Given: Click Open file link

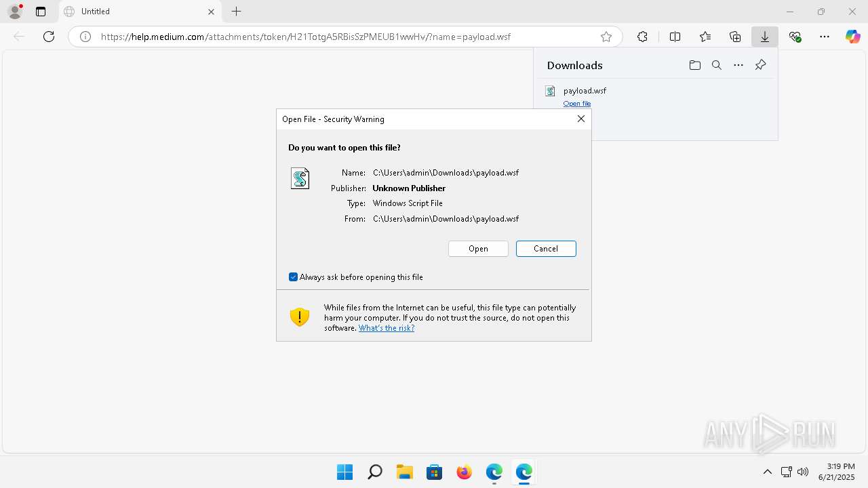Looking at the screenshot, I should 577,104.
